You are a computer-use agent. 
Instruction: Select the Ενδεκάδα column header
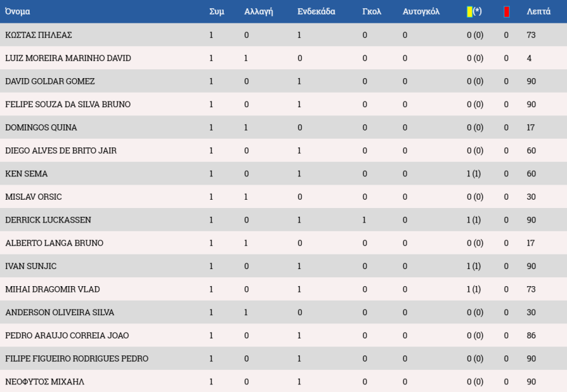pyautogui.click(x=316, y=11)
